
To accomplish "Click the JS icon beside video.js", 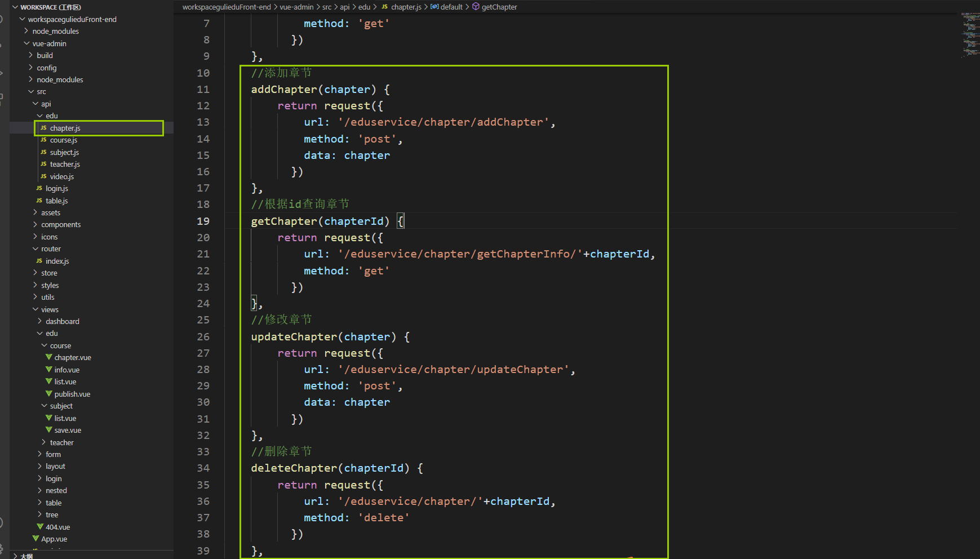I will (43, 176).
